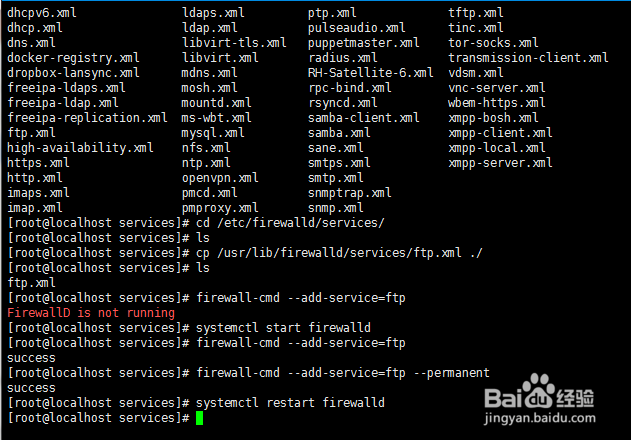Select high-availability.xml in the listing

coord(80,148)
